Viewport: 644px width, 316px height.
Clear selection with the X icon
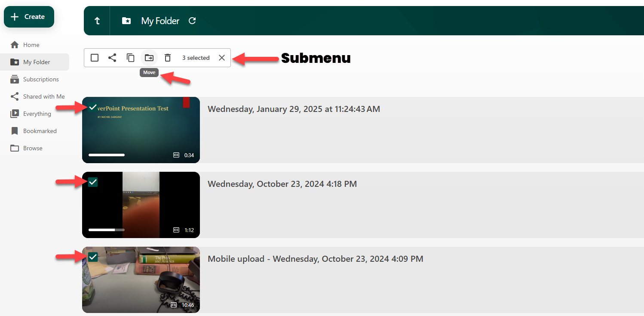click(x=222, y=58)
